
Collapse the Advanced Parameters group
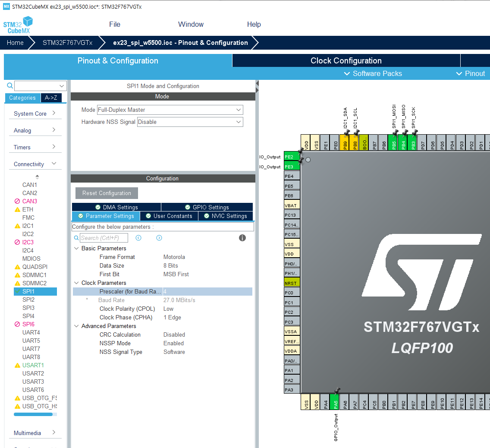point(76,326)
